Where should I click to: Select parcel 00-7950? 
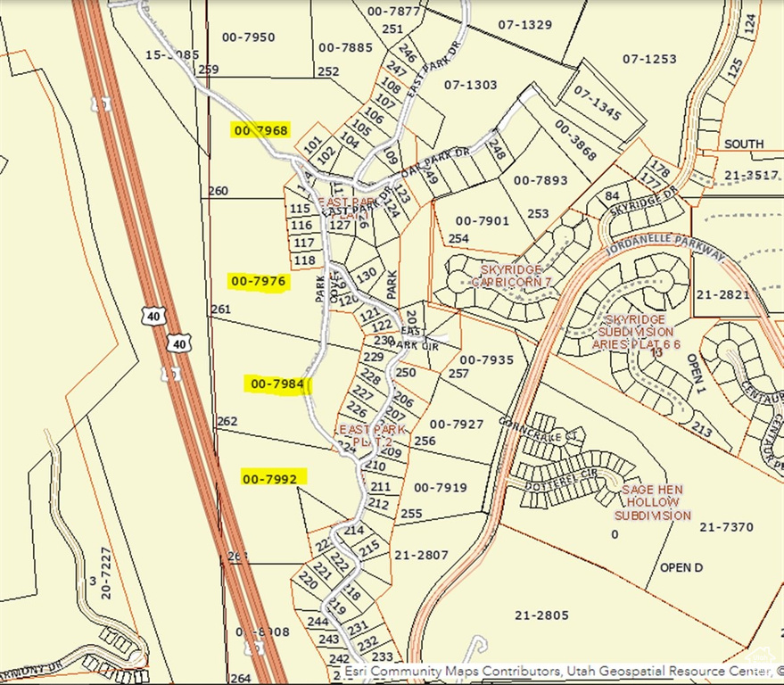tap(247, 37)
